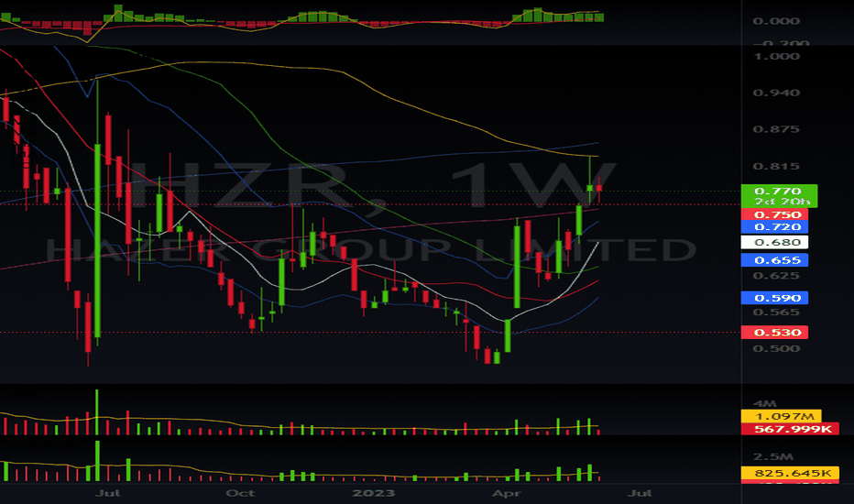Click the Jul label preceding Oct on time axis
This screenshot has height=504, width=854.
coord(107,493)
